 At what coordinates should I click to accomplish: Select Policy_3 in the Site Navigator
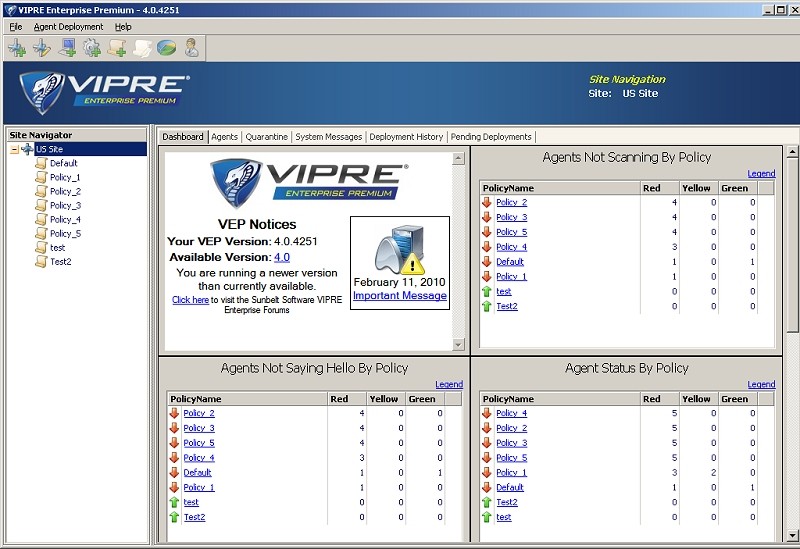click(x=65, y=205)
